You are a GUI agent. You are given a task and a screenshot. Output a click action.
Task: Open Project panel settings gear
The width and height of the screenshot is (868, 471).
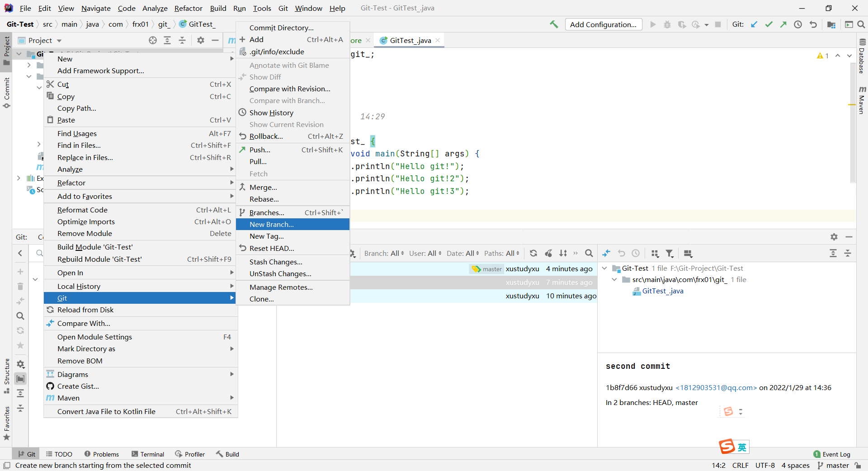201,40
